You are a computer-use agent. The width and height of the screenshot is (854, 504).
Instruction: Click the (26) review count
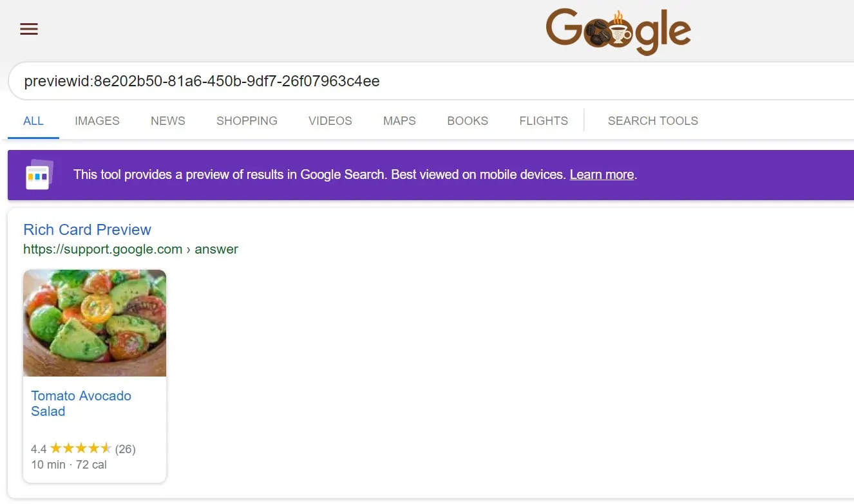pyautogui.click(x=126, y=449)
